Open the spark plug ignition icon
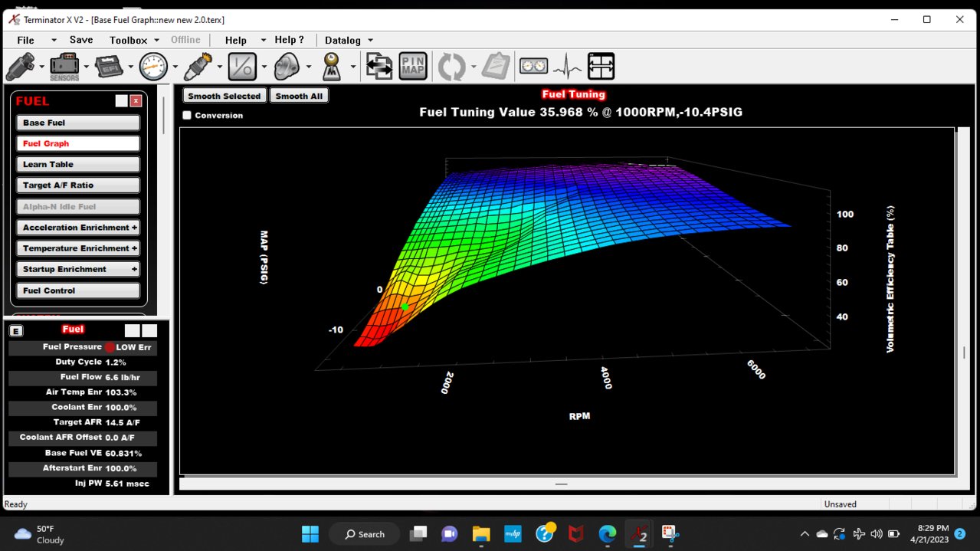This screenshot has height=551, width=980. coord(198,67)
